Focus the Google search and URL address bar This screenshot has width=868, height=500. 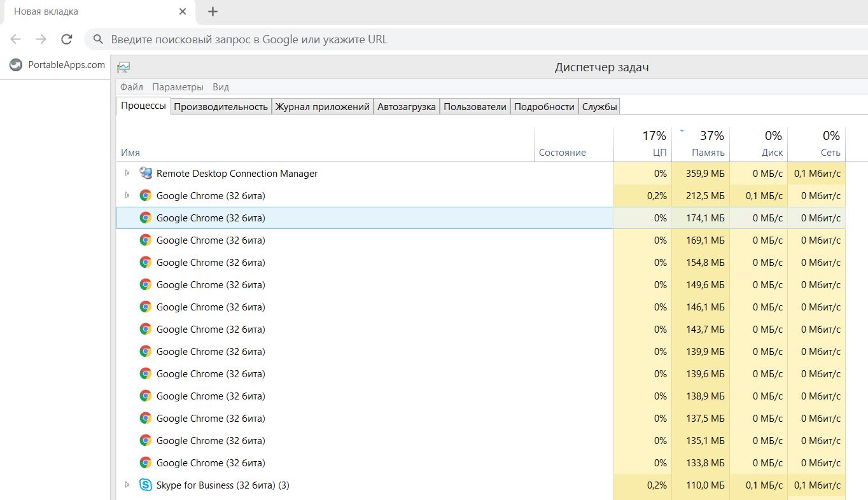click(476, 39)
